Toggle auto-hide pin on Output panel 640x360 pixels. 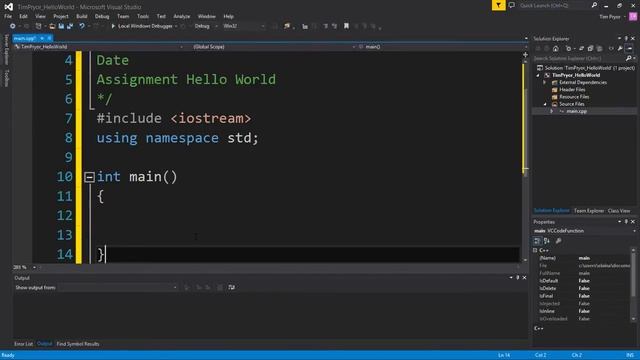[518, 278]
